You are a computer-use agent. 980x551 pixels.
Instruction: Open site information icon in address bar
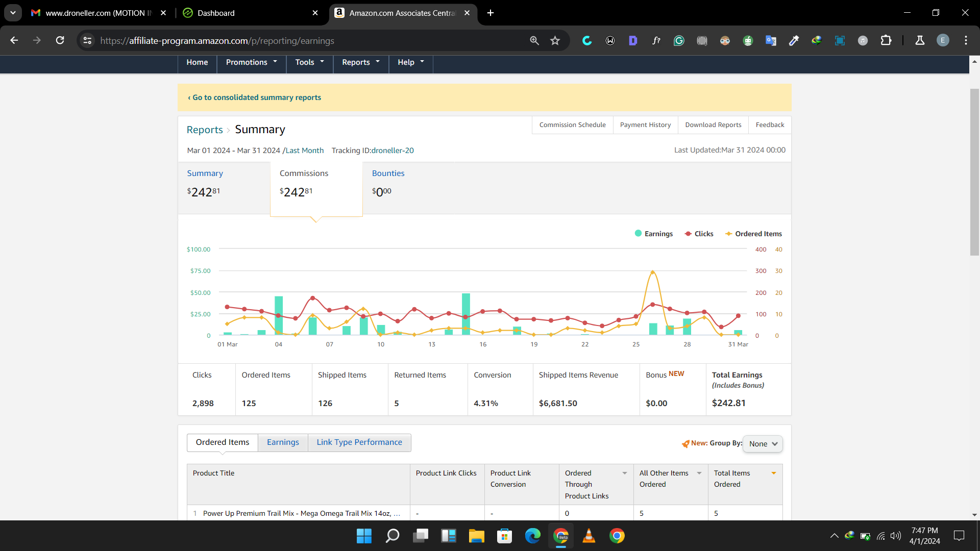pos(87,40)
